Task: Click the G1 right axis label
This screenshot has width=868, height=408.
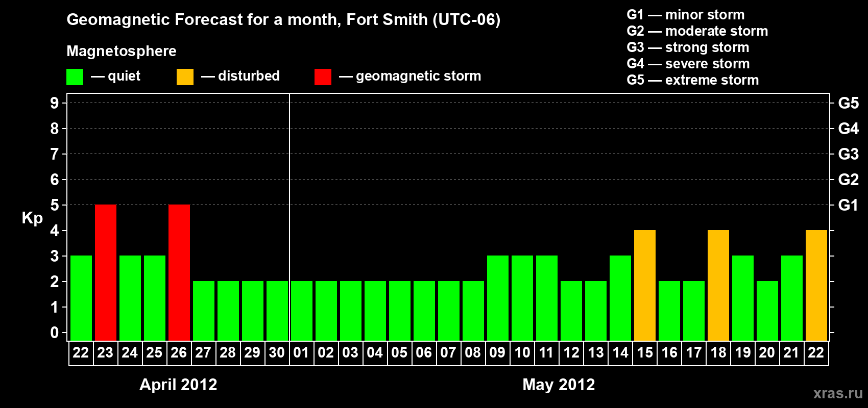Action: tap(849, 205)
